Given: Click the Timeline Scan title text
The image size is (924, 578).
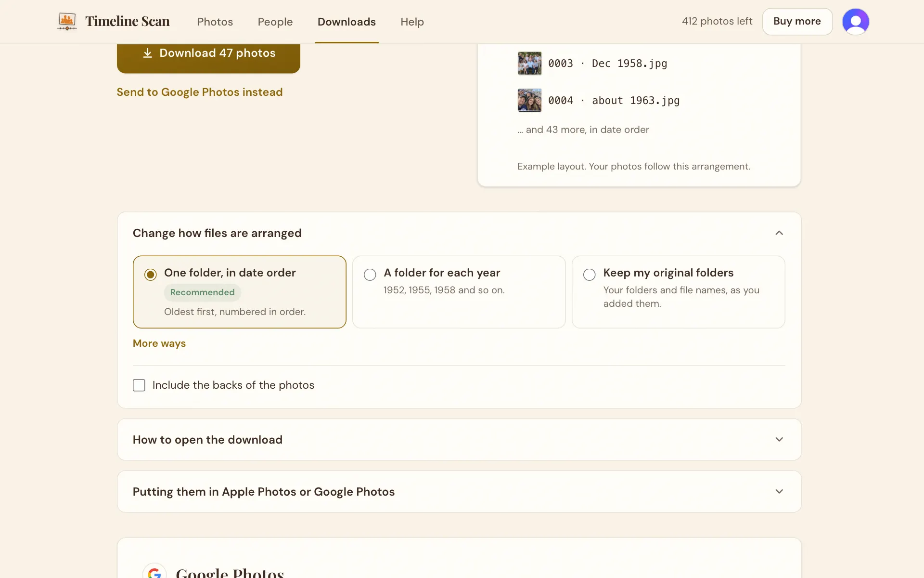Looking at the screenshot, I should tap(128, 21).
